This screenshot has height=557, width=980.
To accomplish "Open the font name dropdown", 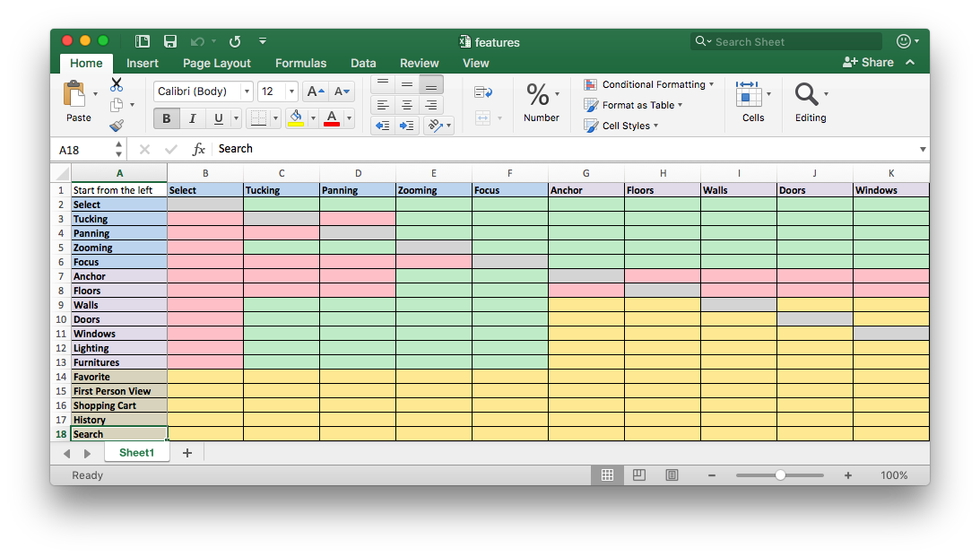I will pos(247,91).
